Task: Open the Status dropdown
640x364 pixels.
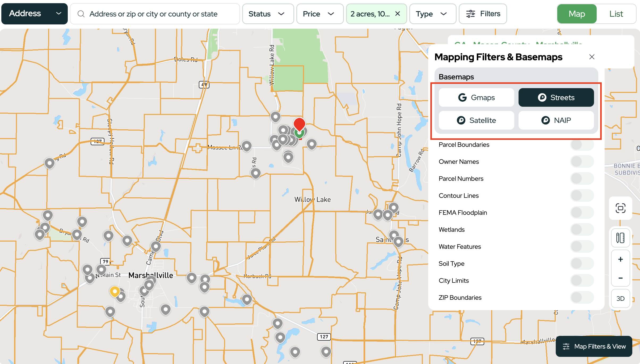Action: click(x=268, y=14)
